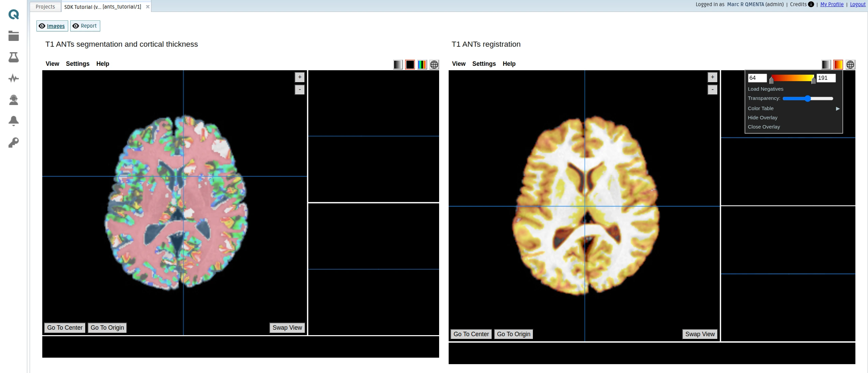Open the left viewer Settings menu
Screen dimensions: 868x373
[77, 64]
